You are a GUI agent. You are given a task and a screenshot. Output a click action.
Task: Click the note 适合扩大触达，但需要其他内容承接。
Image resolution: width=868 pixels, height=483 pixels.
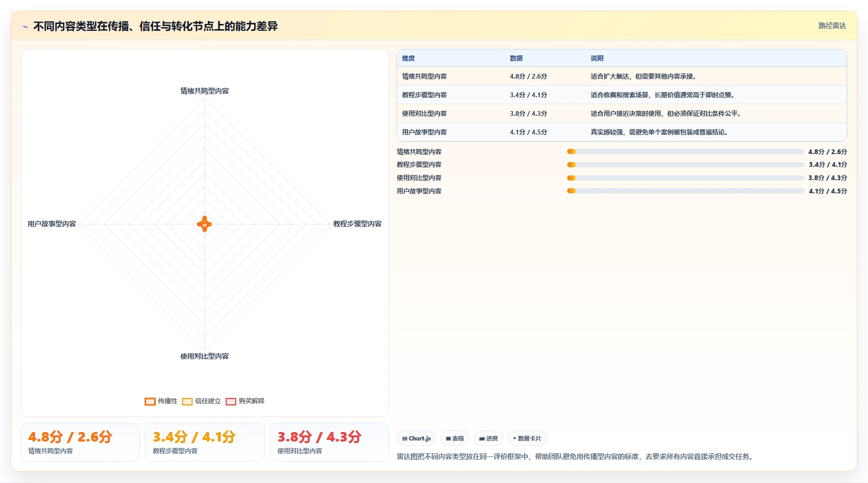645,77
